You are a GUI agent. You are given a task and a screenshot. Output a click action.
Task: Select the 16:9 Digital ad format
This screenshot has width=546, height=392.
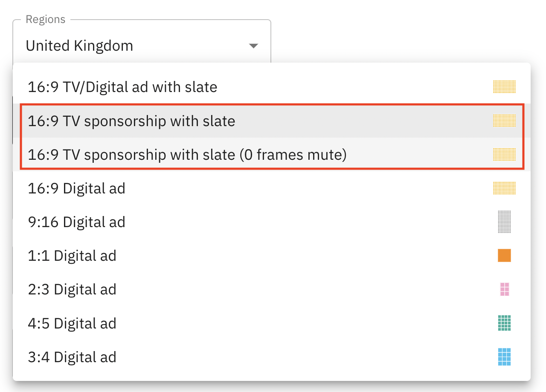click(x=76, y=188)
